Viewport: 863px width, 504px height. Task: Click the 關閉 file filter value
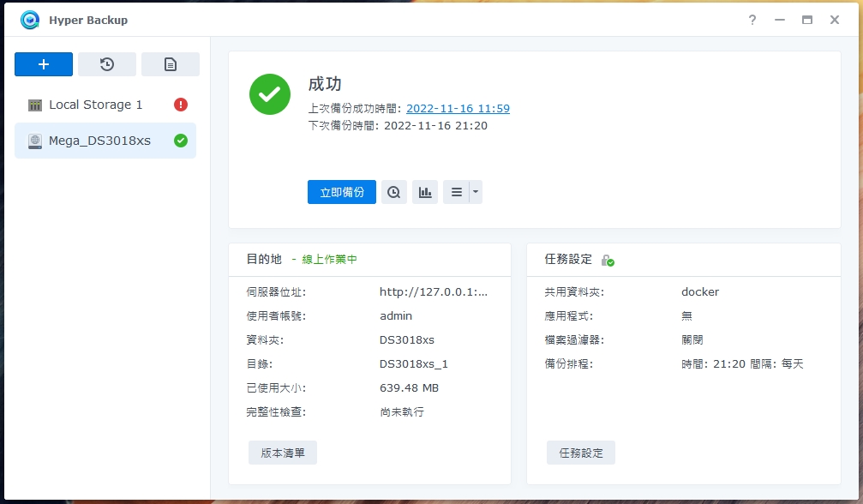[692, 340]
